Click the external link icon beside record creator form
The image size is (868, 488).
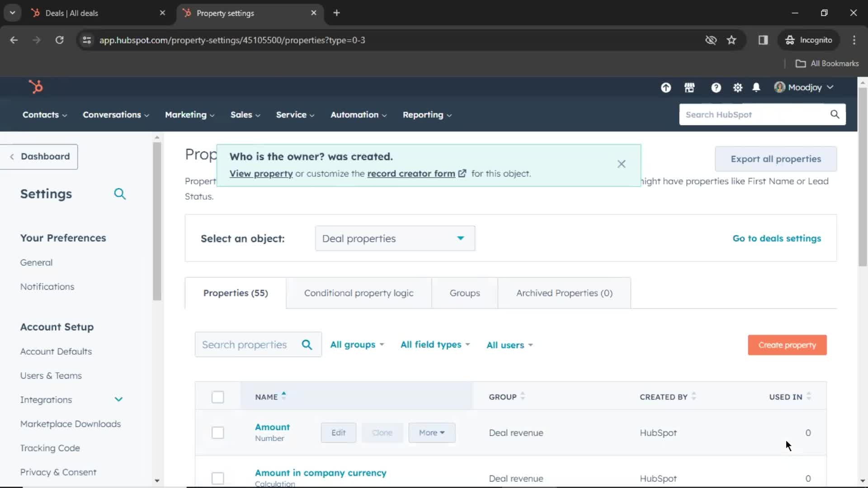point(462,174)
